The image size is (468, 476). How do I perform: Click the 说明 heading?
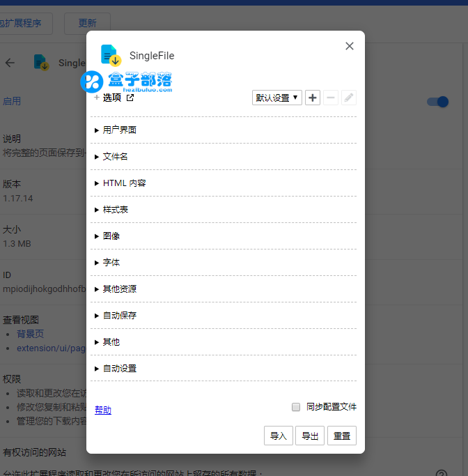[x=12, y=139]
